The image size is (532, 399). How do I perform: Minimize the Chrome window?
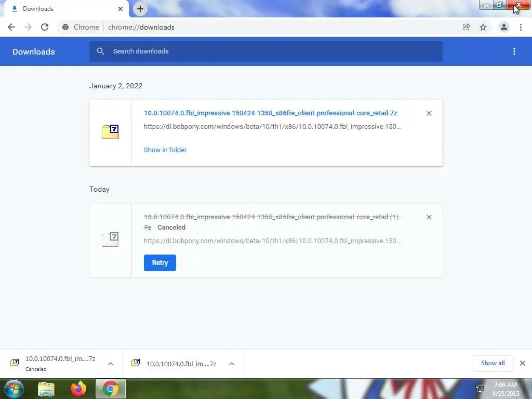pos(486,5)
